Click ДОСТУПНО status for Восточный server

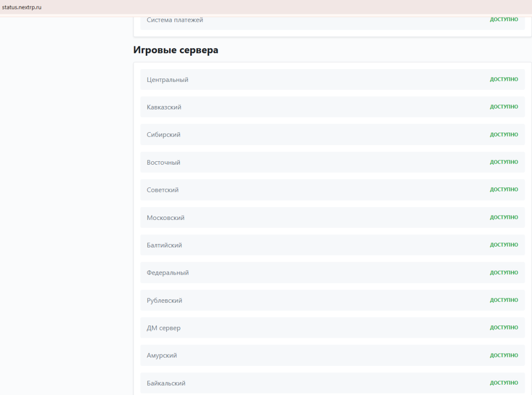[503, 162]
